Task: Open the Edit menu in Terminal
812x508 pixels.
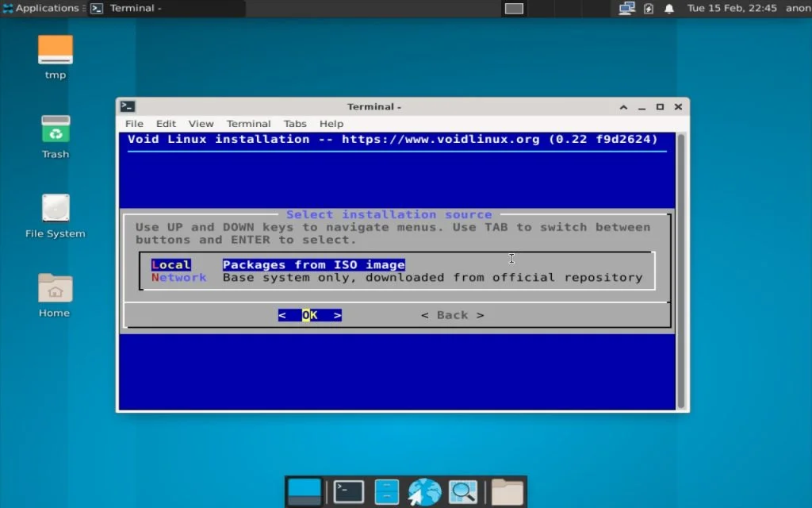Action: coord(166,124)
